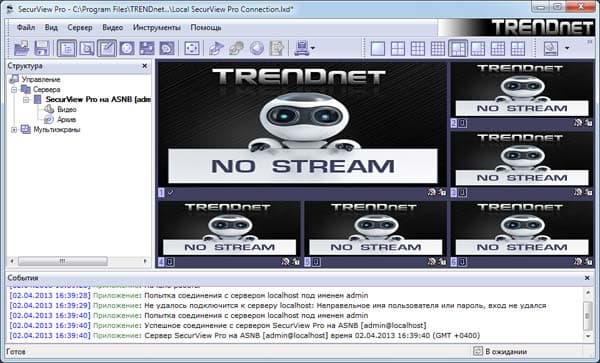Click the archive save toolbar icon

pos(147,48)
